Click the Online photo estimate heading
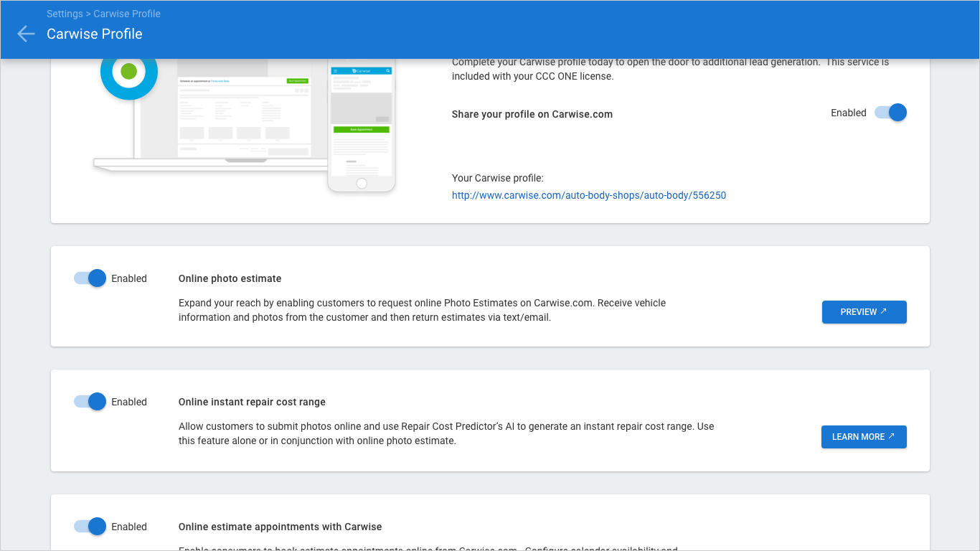The image size is (980, 551). click(230, 278)
